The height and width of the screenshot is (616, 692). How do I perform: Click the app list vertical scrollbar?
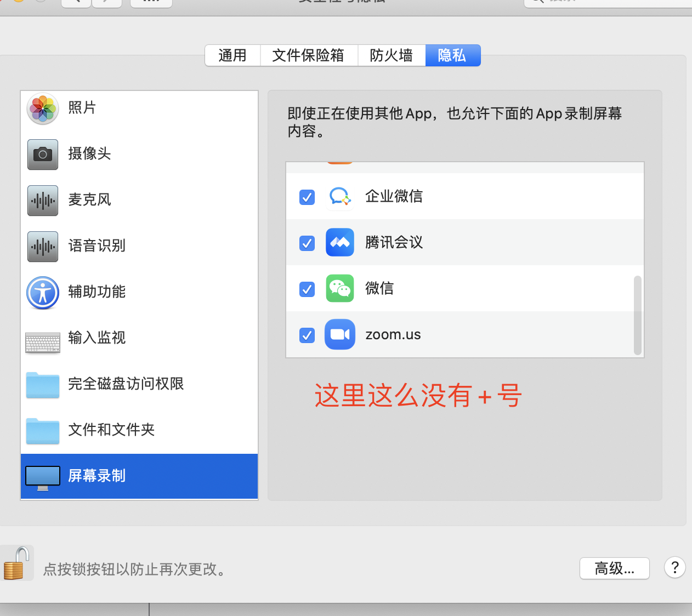tap(637, 315)
